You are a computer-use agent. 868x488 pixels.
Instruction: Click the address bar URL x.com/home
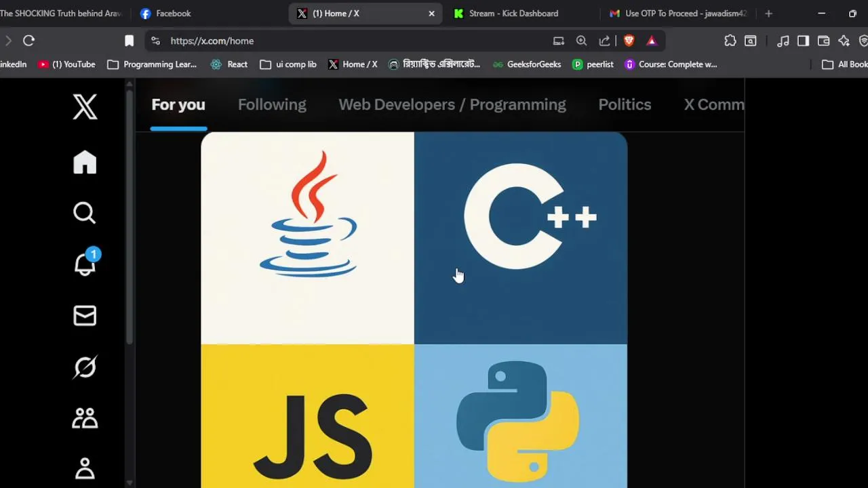[212, 41]
